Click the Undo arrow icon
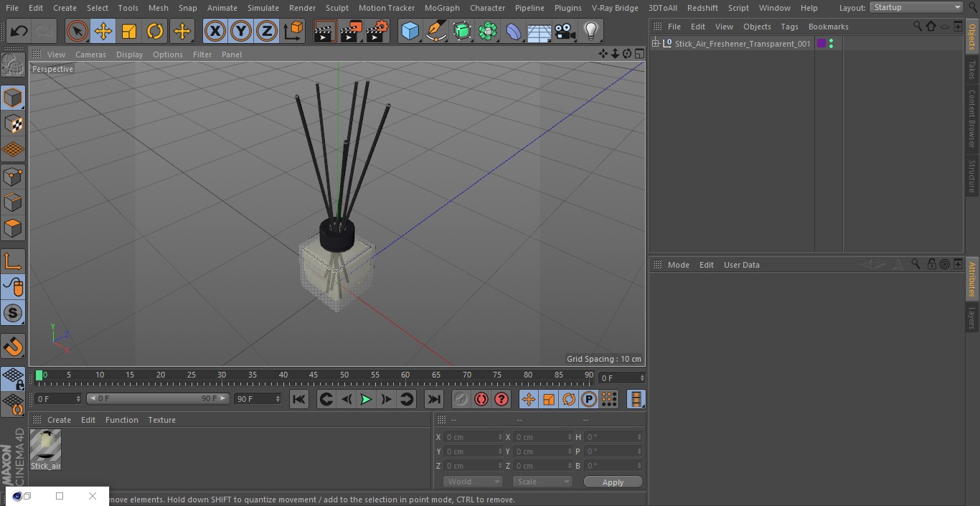Viewport: 980px width, 506px height. (19, 31)
